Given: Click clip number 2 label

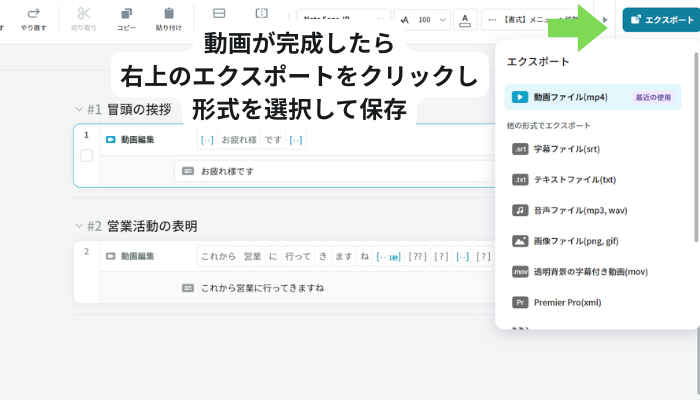Looking at the screenshot, I should (x=87, y=251).
